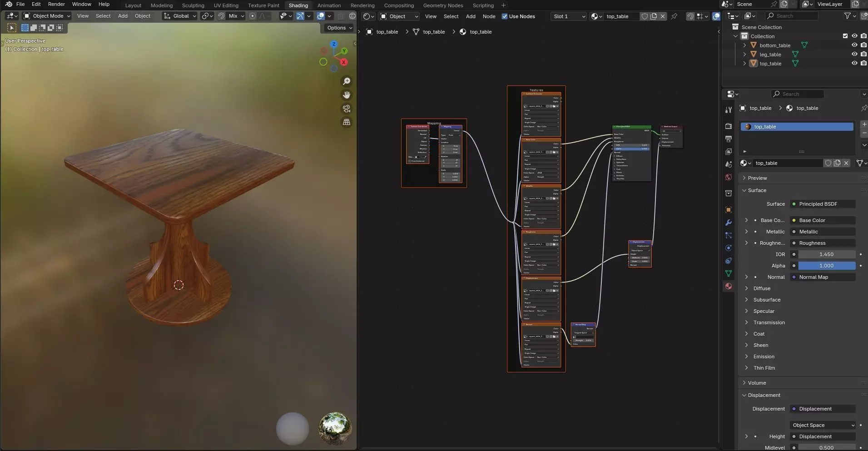Open the File menu
This screenshot has height=451, width=868.
point(20,4)
